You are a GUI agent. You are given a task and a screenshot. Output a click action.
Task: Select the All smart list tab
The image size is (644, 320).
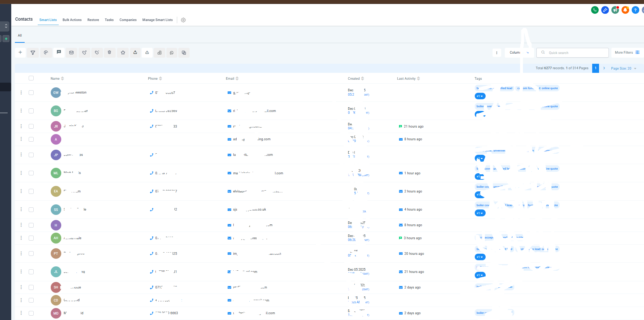tap(20, 36)
